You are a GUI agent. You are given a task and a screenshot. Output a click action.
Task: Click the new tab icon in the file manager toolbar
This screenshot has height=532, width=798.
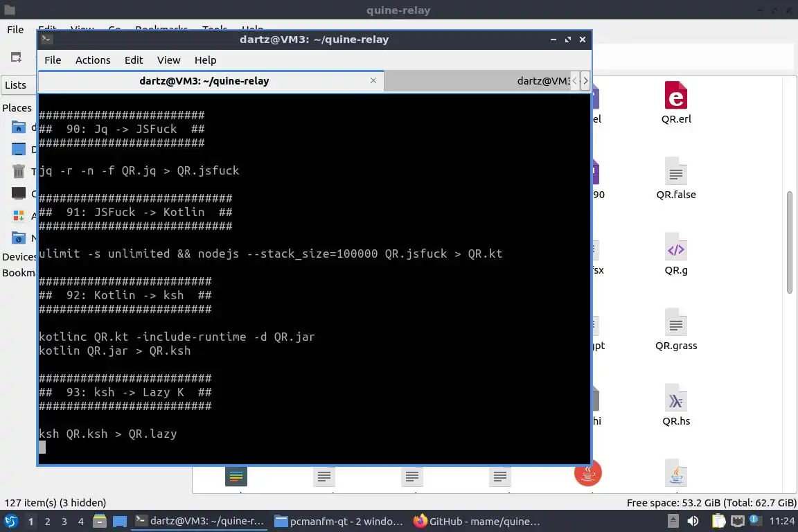[x=17, y=57]
